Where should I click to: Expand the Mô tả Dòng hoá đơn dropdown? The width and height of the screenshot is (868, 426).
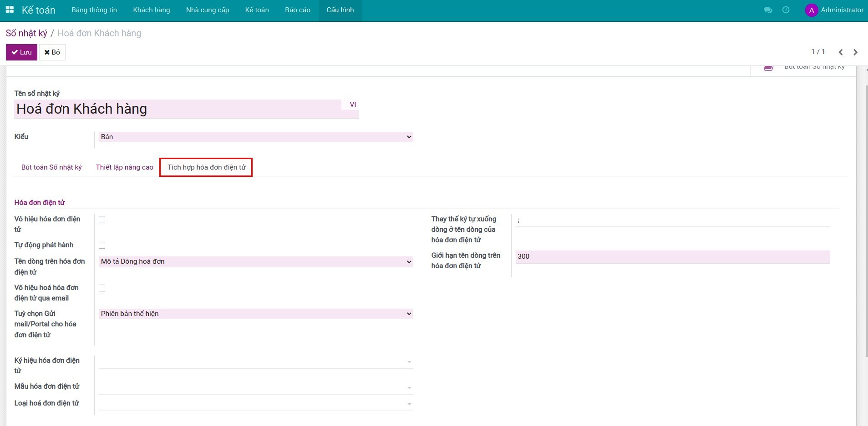click(255, 262)
